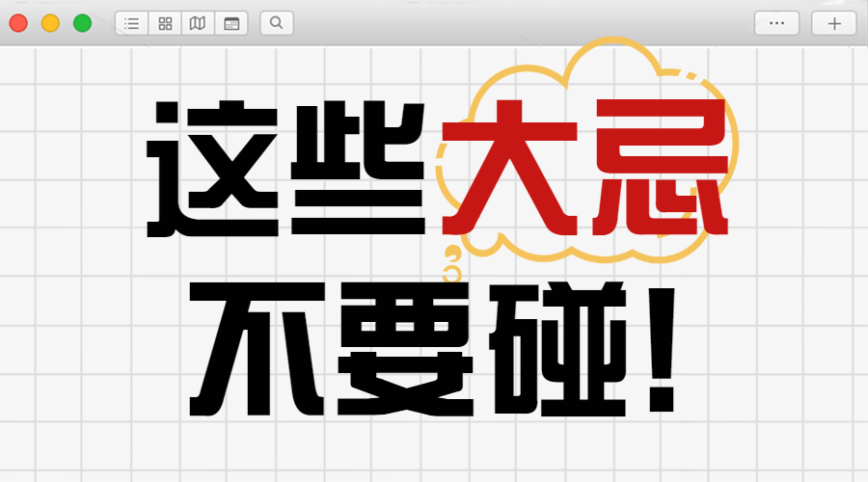The height and width of the screenshot is (482, 868).
Task: Click the black character 要
Action: pyautogui.click(x=395, y=349)
